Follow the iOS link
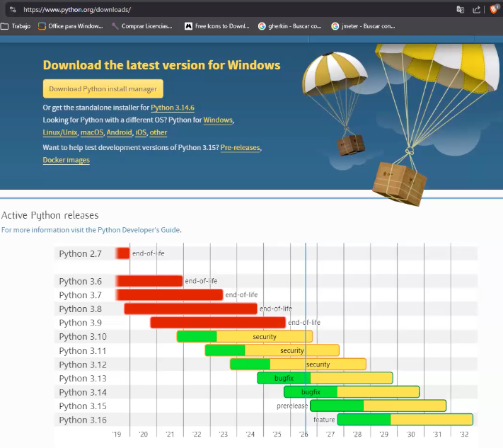 141,132
